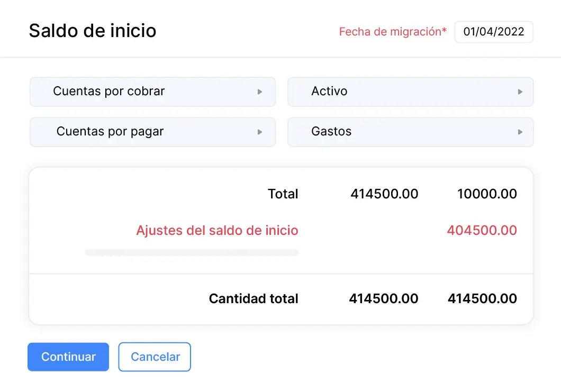Image resolution: width=561 pixels, height=392 pixels.
Task: Click the triangle icon in the Activo row
Action: [520, 92]
